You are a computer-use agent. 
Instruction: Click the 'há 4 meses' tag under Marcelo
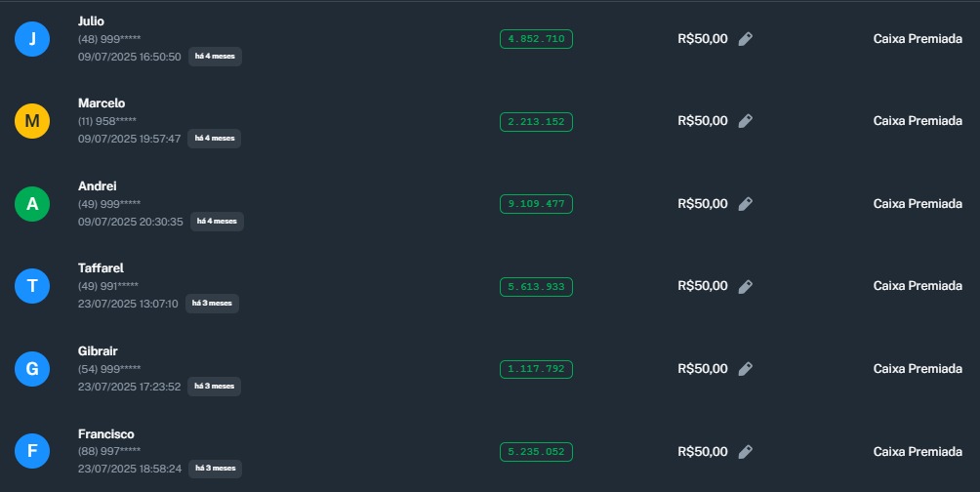214,139
